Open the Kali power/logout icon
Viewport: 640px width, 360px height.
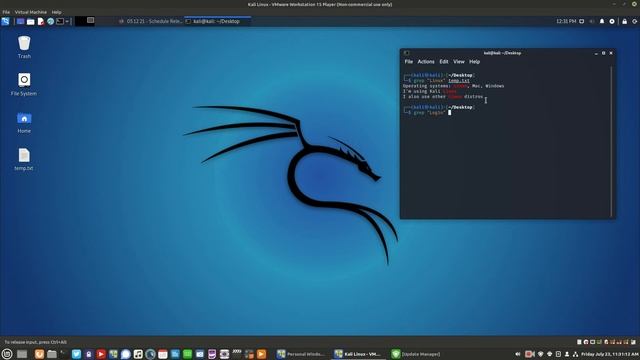coord(635,21)
